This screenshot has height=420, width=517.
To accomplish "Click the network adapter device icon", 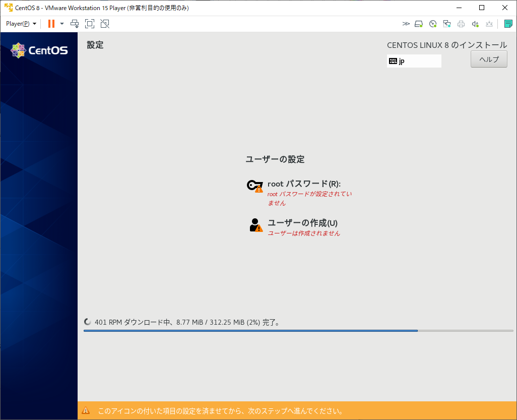I will pyautogui.click(x=446, y=24).
